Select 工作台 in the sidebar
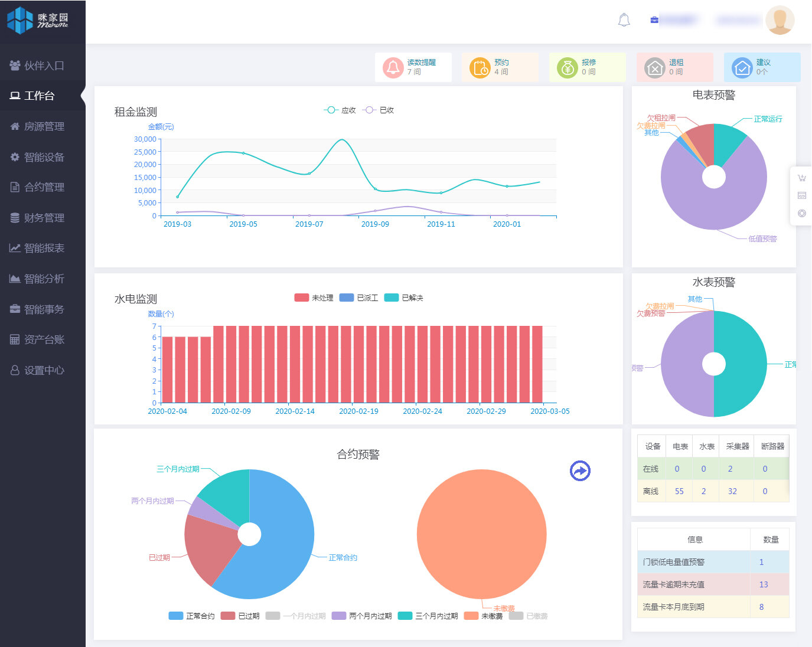Viewport: 812px width, 647px height. tap(43, 96)
